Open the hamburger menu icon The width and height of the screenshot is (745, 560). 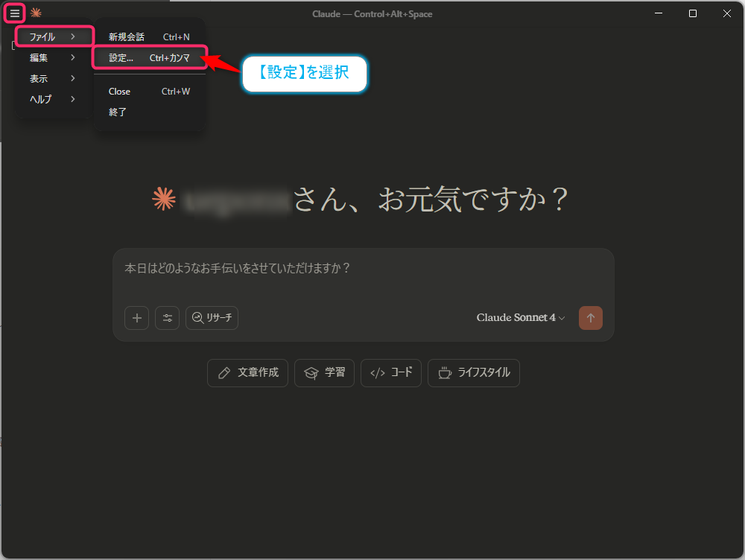pyautogui.click(x=15, y=13)
